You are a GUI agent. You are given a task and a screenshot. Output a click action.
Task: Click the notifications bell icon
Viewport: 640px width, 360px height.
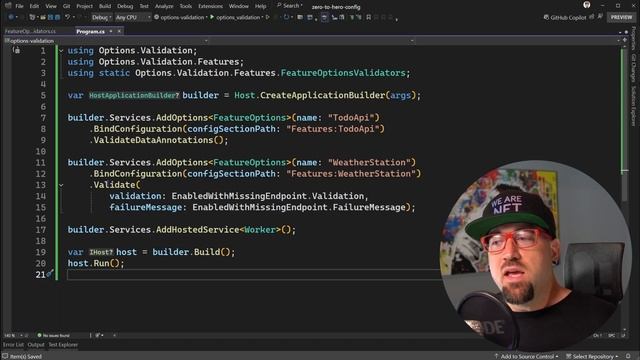(x=629, y=356)
